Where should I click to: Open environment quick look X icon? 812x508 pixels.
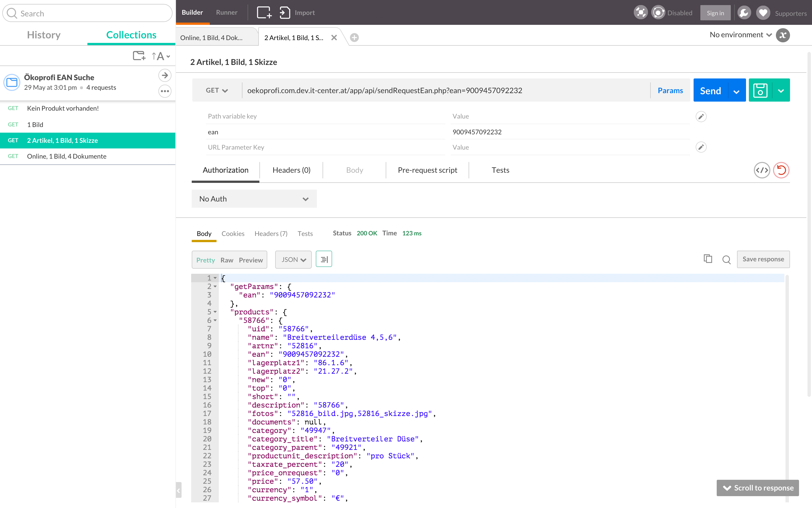click(x=783, y=35)
